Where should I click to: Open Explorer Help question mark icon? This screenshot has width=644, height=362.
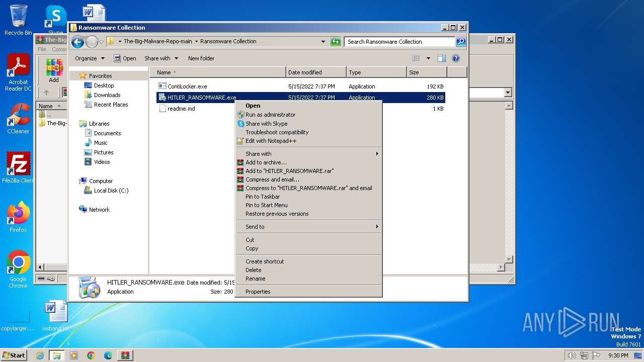point(456,58)
